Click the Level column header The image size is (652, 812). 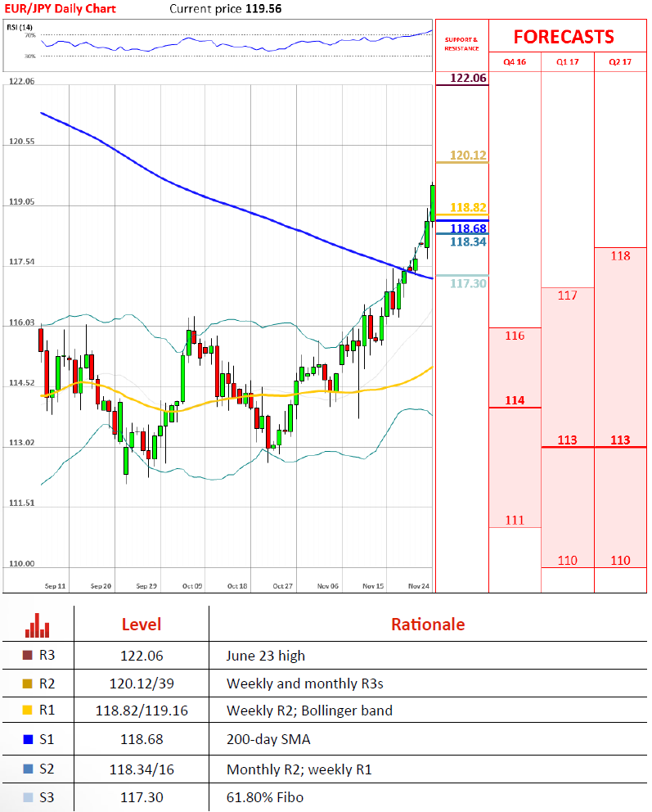(142, 624)
